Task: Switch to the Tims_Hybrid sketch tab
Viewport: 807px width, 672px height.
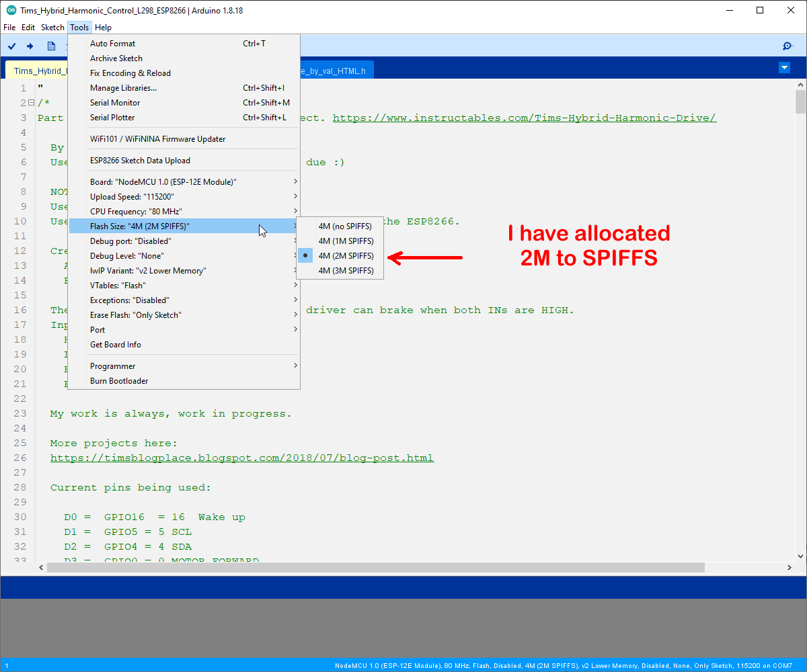Action: click(37, 71)
